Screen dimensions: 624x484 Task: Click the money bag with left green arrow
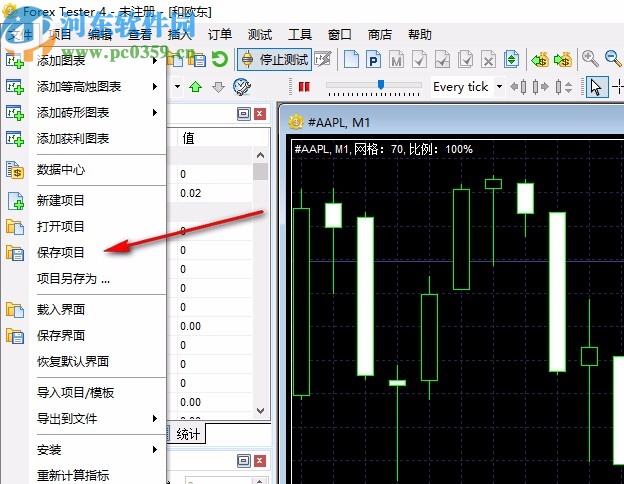coord(540,60)
